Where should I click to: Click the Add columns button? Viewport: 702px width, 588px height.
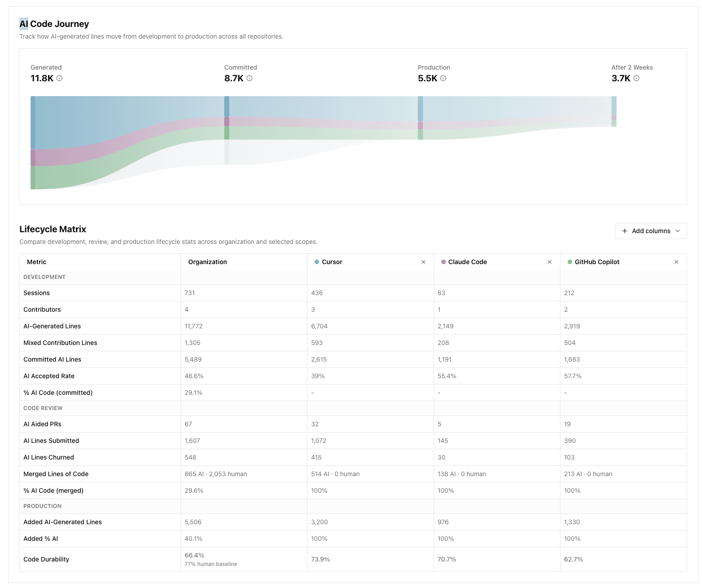click(650, 231)
